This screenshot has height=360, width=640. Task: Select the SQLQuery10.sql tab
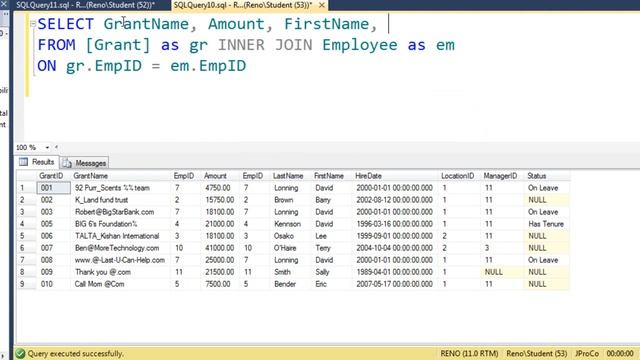tap(242, 5)
